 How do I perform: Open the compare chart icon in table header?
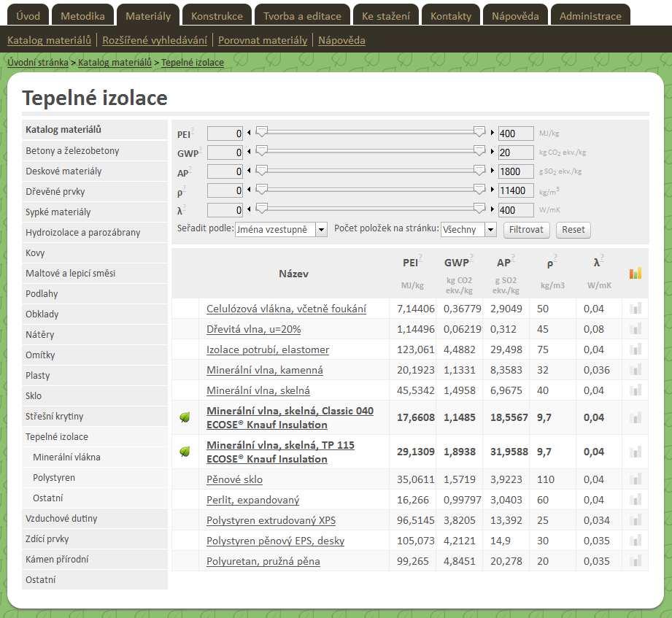click(635, 273)
